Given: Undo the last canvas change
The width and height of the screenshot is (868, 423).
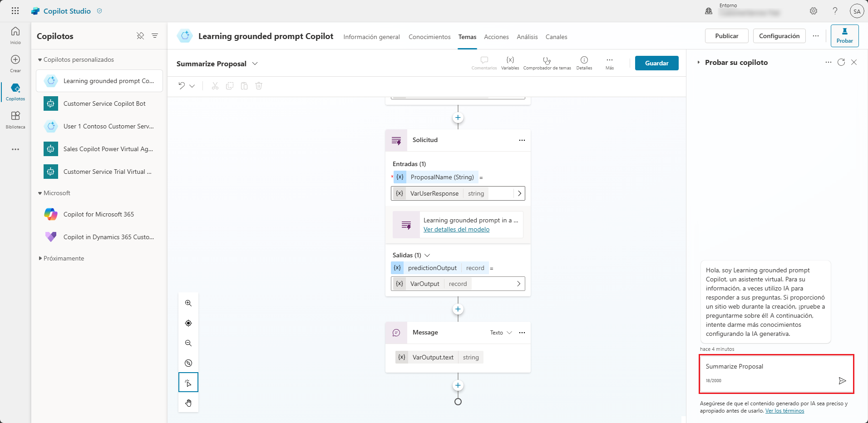Looking at the screenshot, I should [182, 86].
